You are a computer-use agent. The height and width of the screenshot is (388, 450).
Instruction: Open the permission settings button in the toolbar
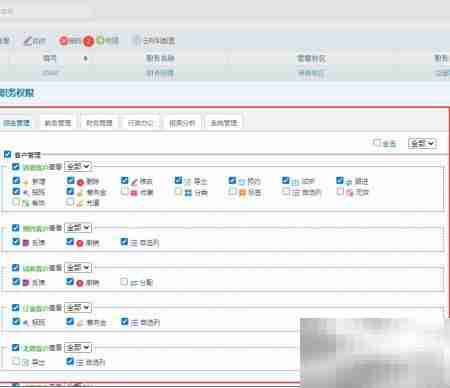pyautogui.click(x=155, y=41)
